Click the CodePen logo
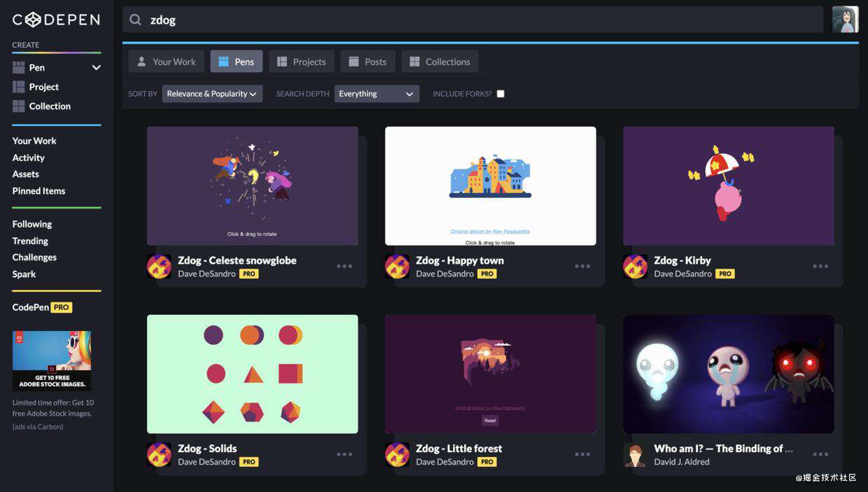The height and width of the screenshot is (492, 868). 56,20
